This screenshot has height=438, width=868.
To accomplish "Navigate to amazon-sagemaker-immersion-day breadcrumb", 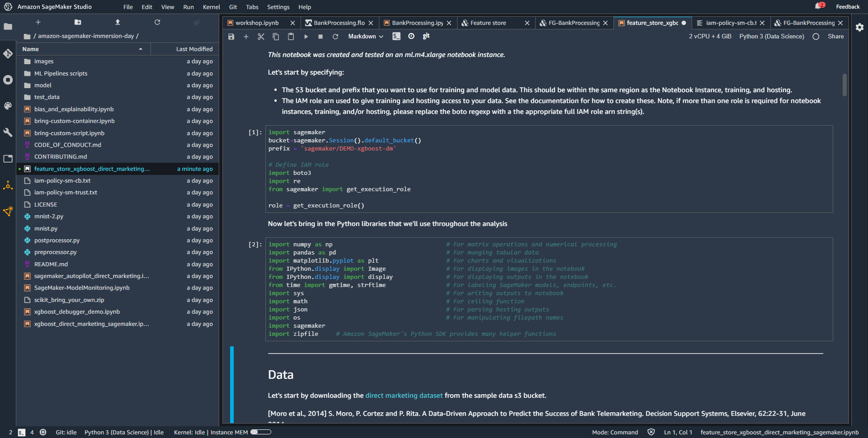I will tap(86, 36).
